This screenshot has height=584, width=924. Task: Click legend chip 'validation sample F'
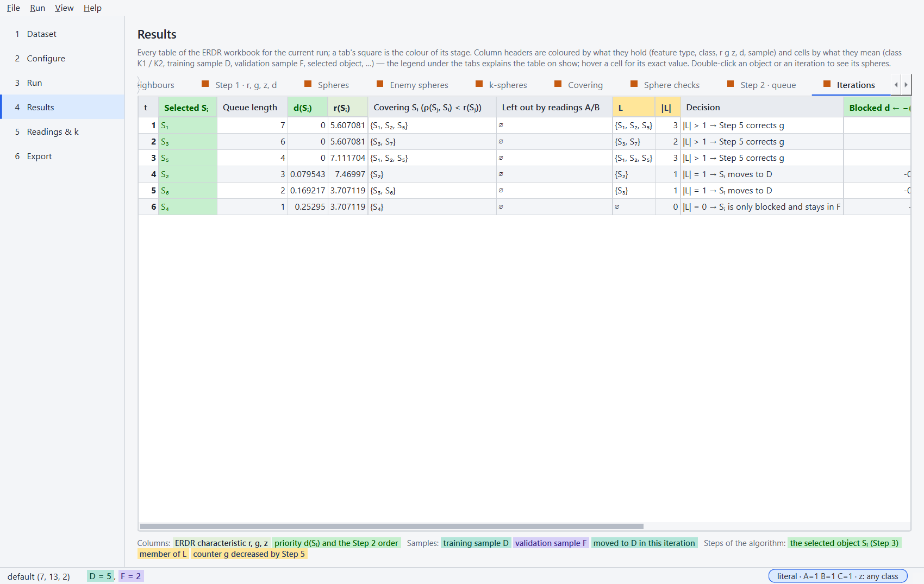click(551, 543)
